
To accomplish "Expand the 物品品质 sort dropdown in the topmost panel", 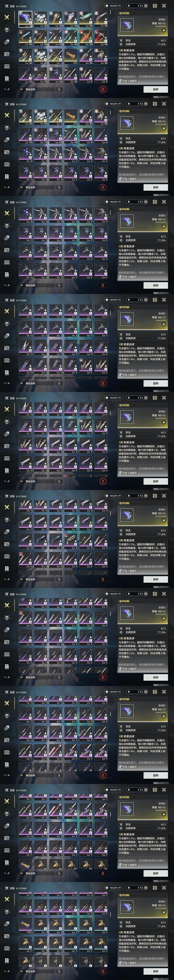I will pos(36,89).
